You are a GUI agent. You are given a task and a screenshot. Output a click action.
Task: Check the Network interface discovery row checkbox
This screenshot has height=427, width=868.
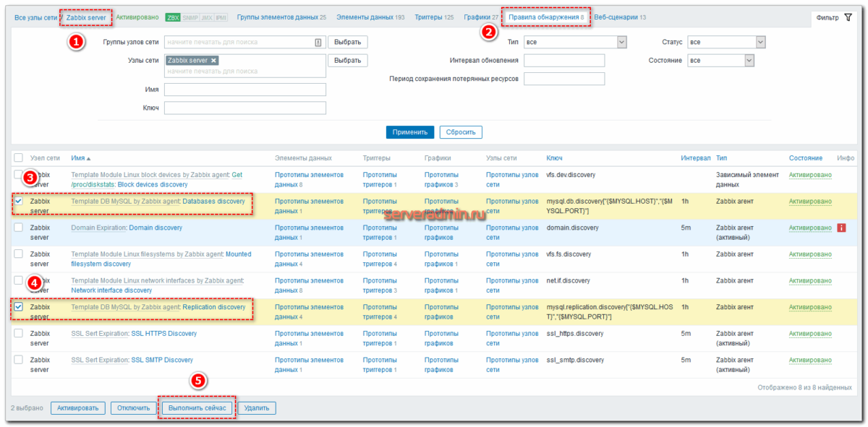pyautogui.click(x=19, y=280)
